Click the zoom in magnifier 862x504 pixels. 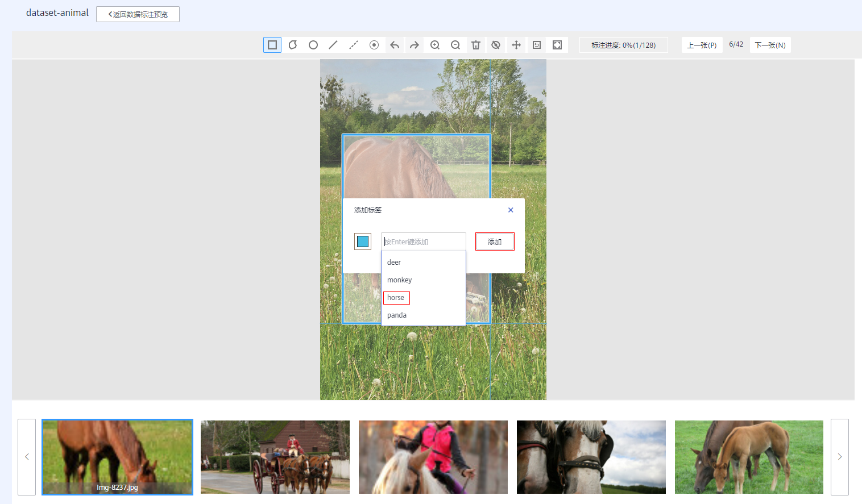point(435,45)
